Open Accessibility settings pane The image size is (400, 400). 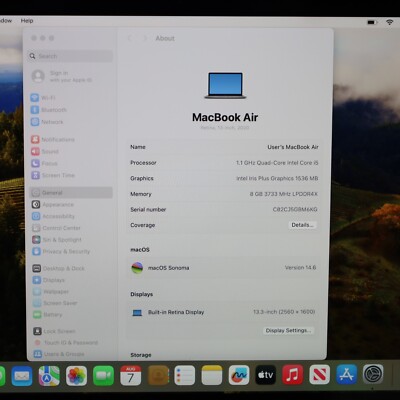[x=53, y=216]
